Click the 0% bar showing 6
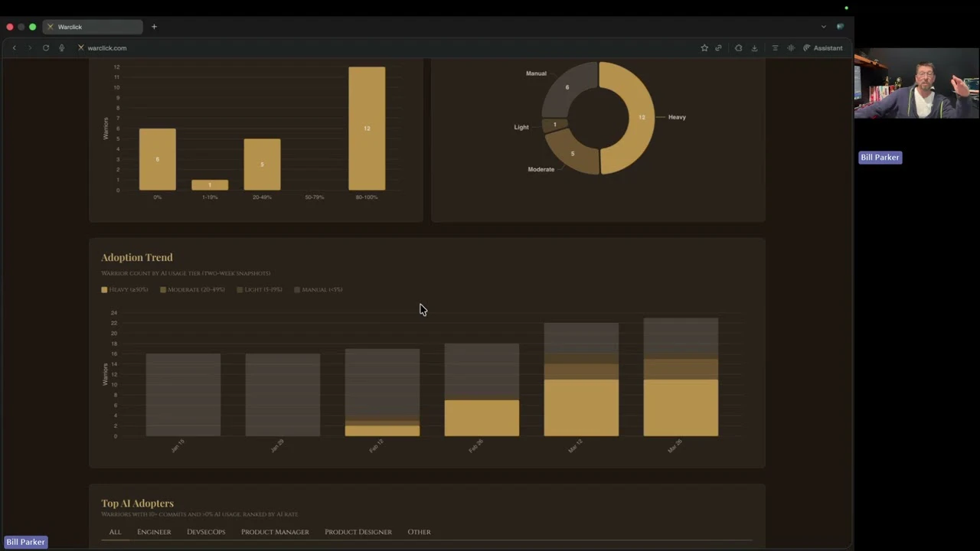 (x=157, y=159)
